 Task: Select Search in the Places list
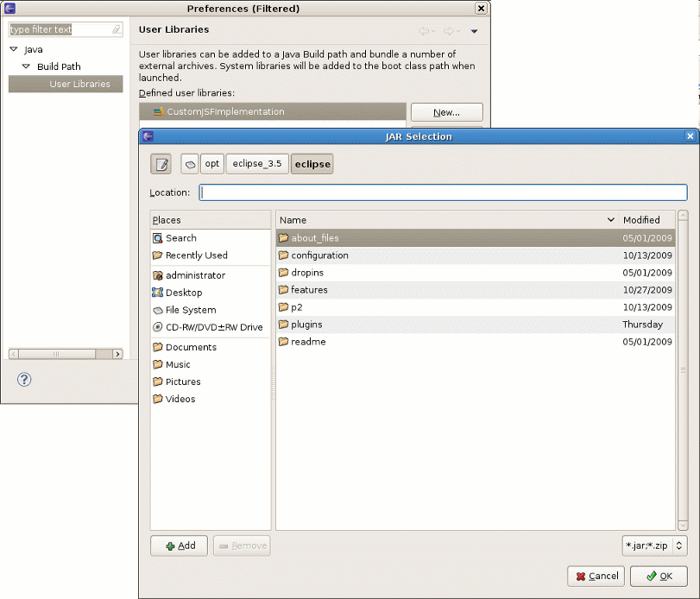pyautogui.click(x=180, y=238)
